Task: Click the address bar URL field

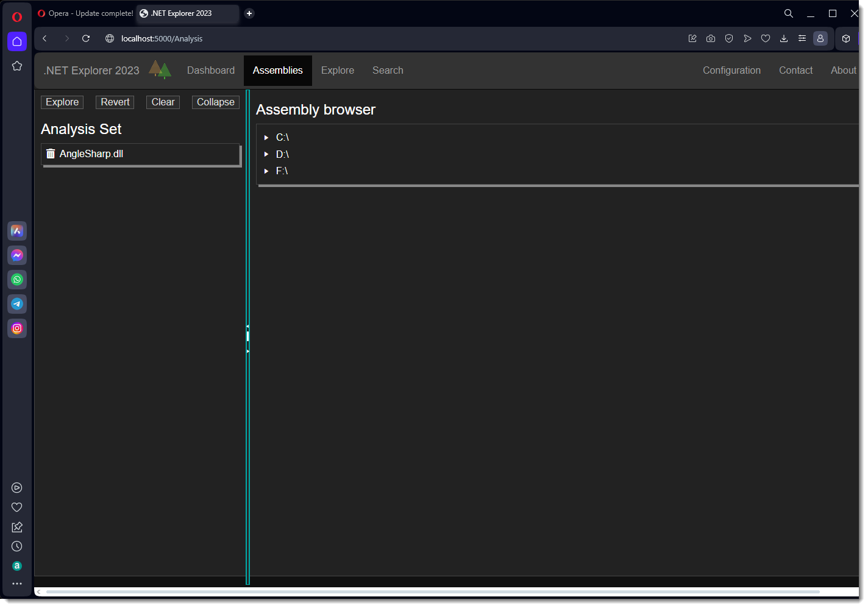Action: point(390,38)
